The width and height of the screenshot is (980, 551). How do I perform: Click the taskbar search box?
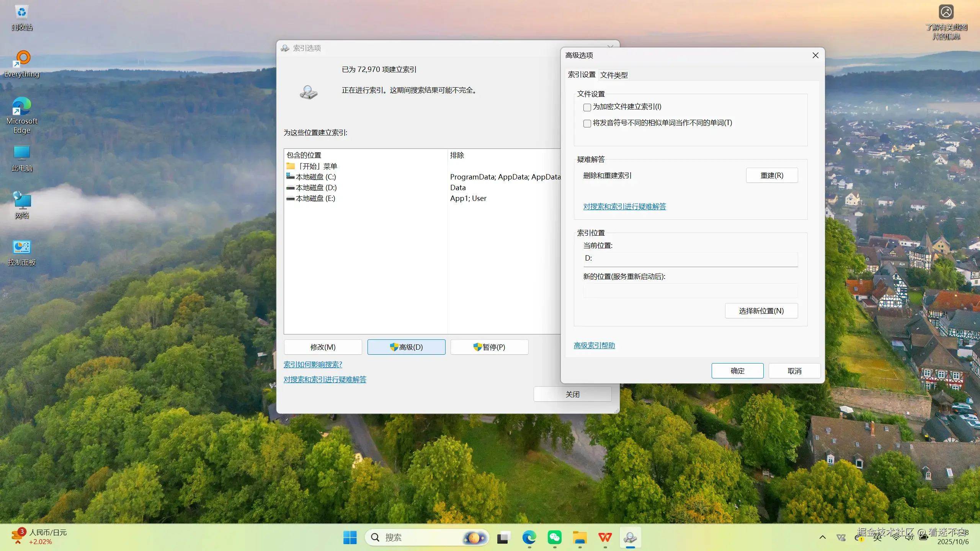pyautogui.click(x=417, y=538)
